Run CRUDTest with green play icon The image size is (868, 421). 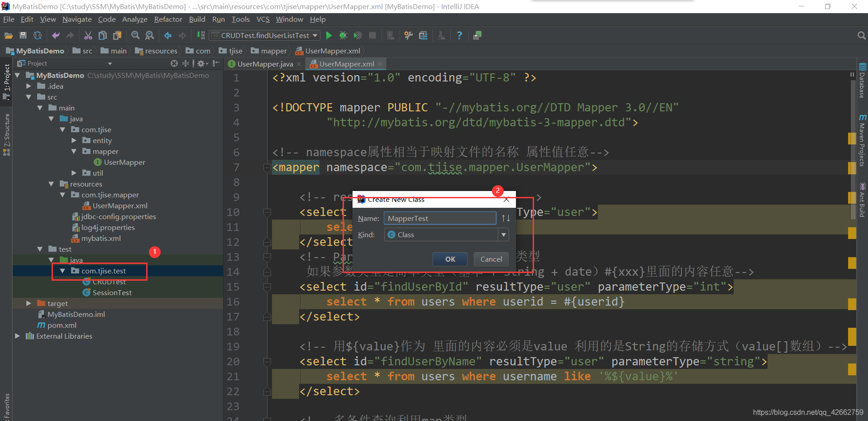[x=329, y=35]
